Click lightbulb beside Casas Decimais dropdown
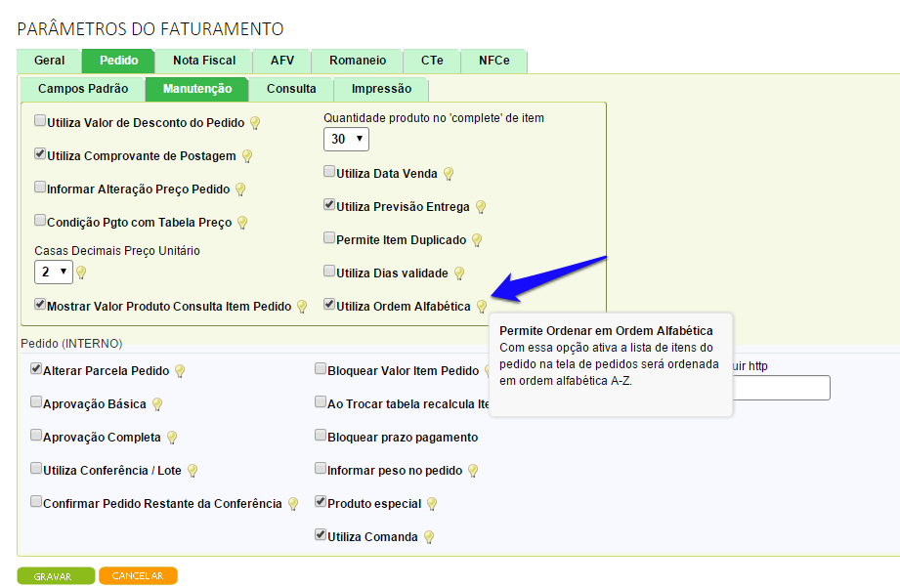 pyautogui.click(x=81, y=273)
